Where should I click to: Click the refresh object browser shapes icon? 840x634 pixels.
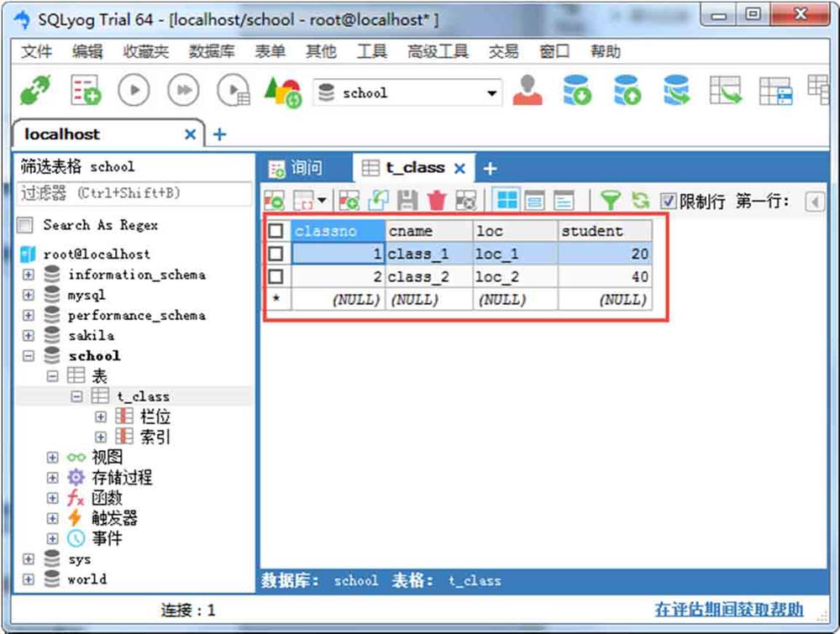tap(283, 91)
